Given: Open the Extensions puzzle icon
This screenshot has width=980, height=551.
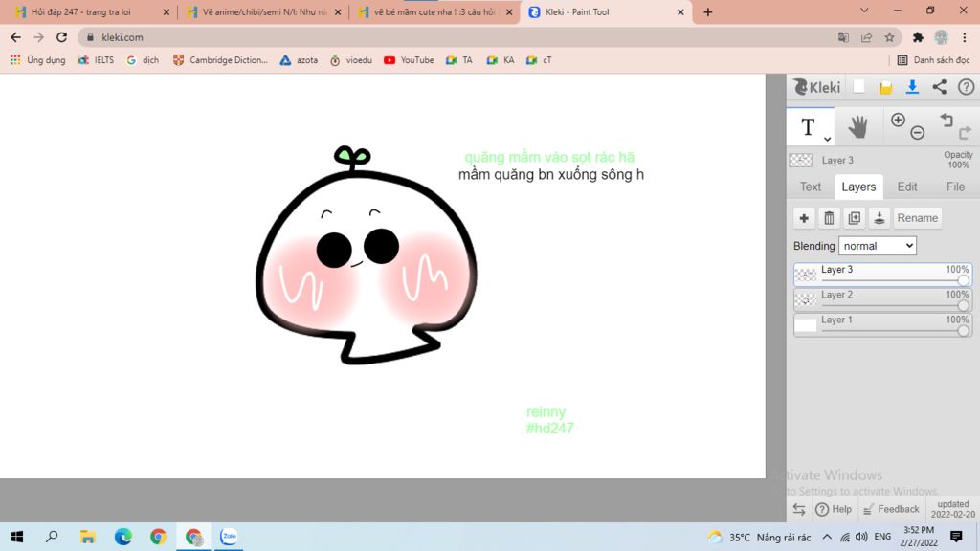Looking at the screenshot, I should (918, 37).
